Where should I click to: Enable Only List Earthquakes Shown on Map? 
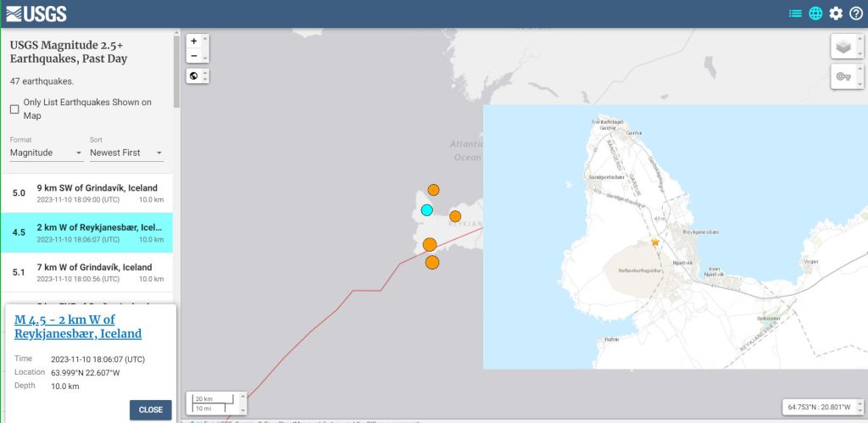(14, 109)
